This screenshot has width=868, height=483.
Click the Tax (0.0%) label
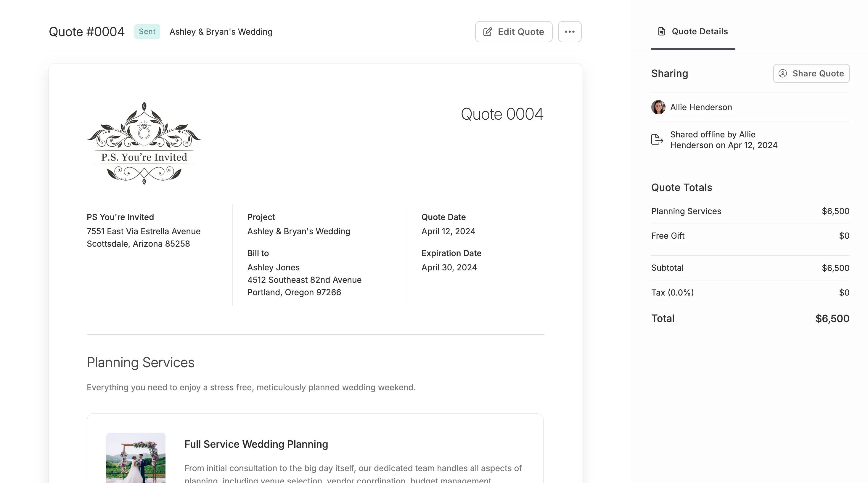pyautogui.click(x=672, y=293)
